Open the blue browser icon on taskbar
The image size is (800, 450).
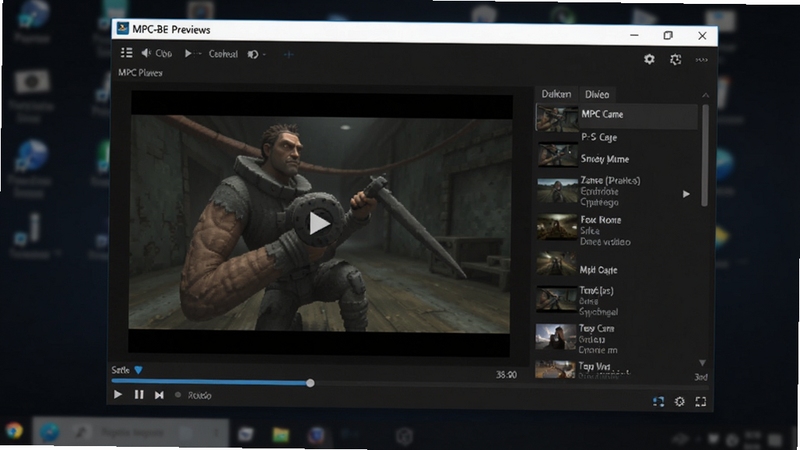(49, 432)
